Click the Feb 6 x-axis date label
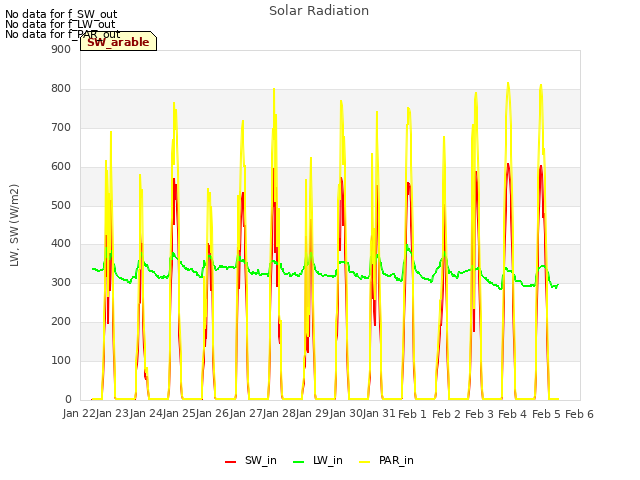Screen dimensions: 640x480 coord(579,414)
